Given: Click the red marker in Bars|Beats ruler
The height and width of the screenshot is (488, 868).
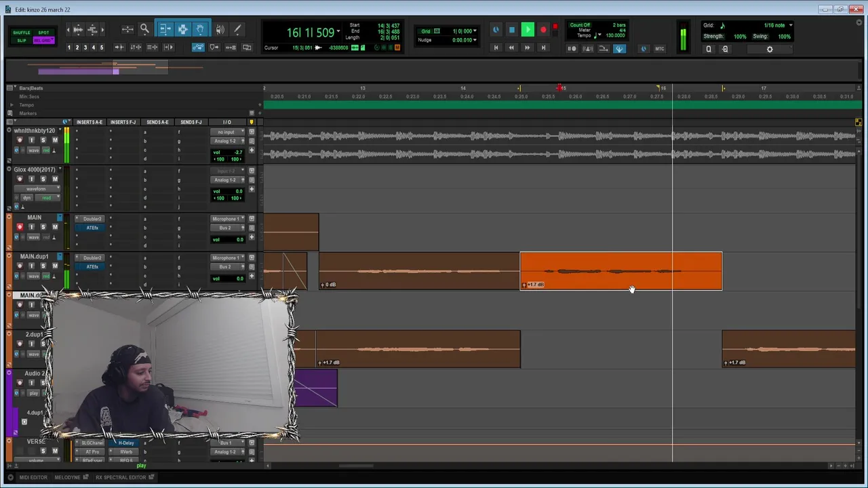Looking at the screenshot, I should coord(559,88).
